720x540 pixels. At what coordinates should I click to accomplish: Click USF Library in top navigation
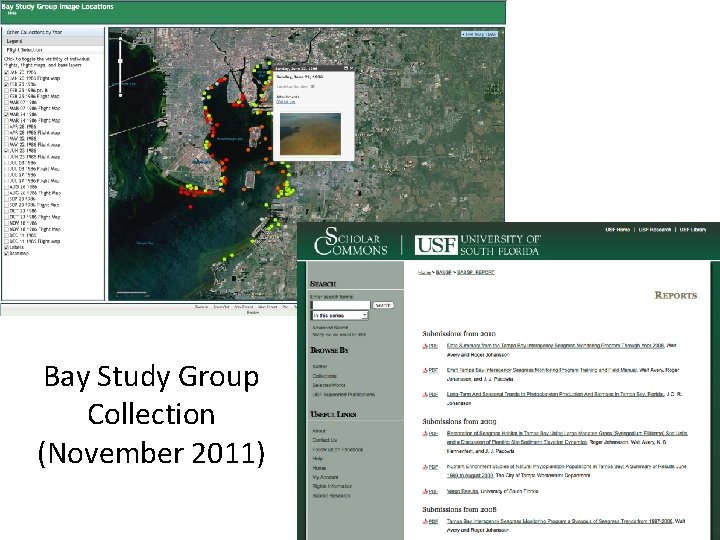point(693,230)
